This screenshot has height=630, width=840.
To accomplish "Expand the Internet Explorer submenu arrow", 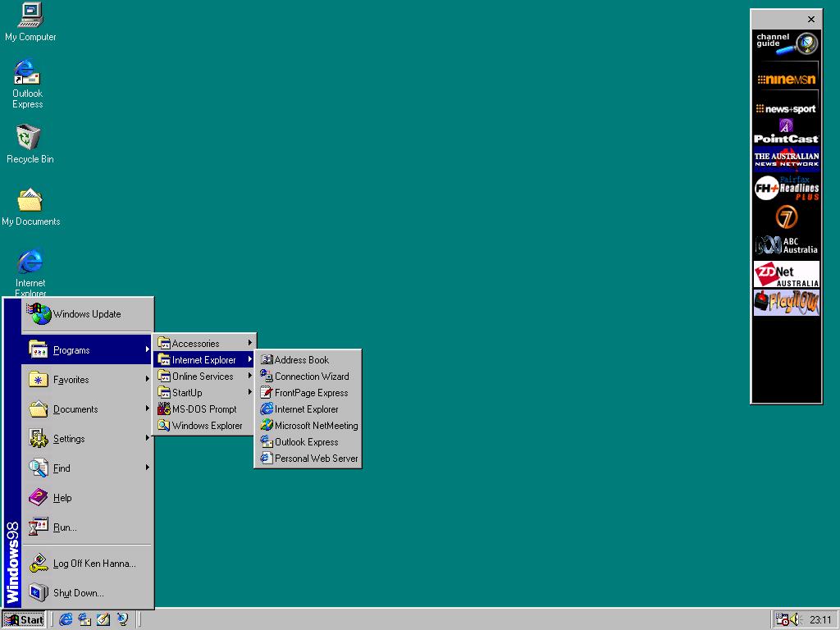I will tap(249, 359).
